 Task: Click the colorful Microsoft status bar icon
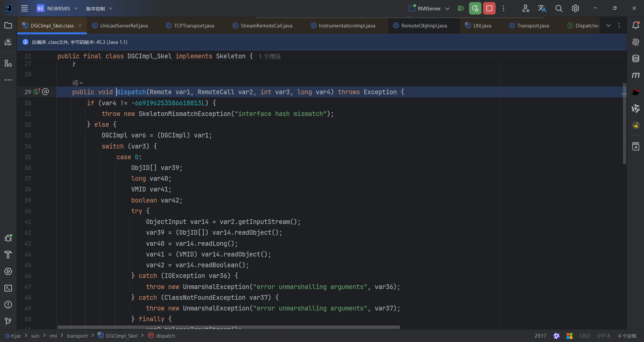point(570,336)
